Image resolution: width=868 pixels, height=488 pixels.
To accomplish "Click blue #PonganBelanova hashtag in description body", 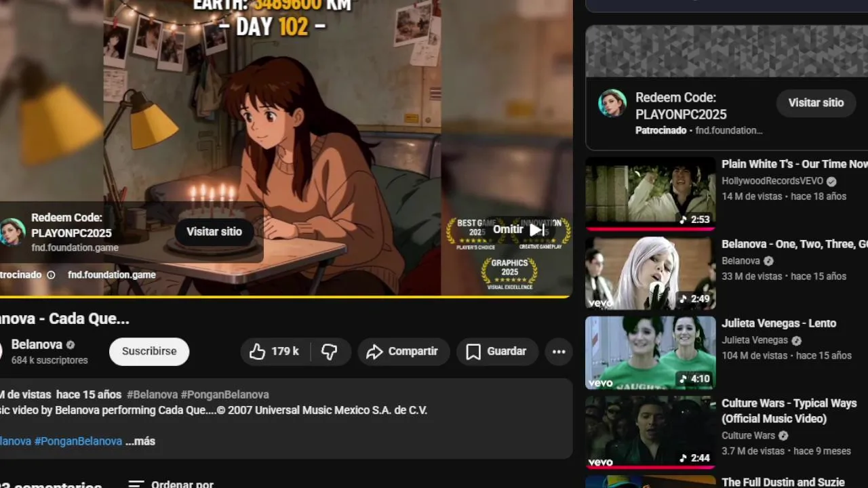I will point(78,441).
